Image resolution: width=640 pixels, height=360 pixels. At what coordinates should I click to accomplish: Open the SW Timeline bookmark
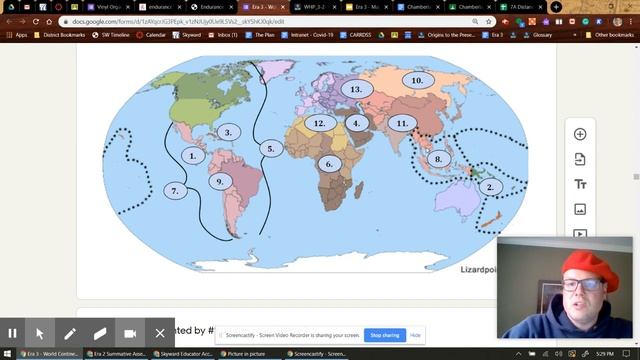pos(111,35)
